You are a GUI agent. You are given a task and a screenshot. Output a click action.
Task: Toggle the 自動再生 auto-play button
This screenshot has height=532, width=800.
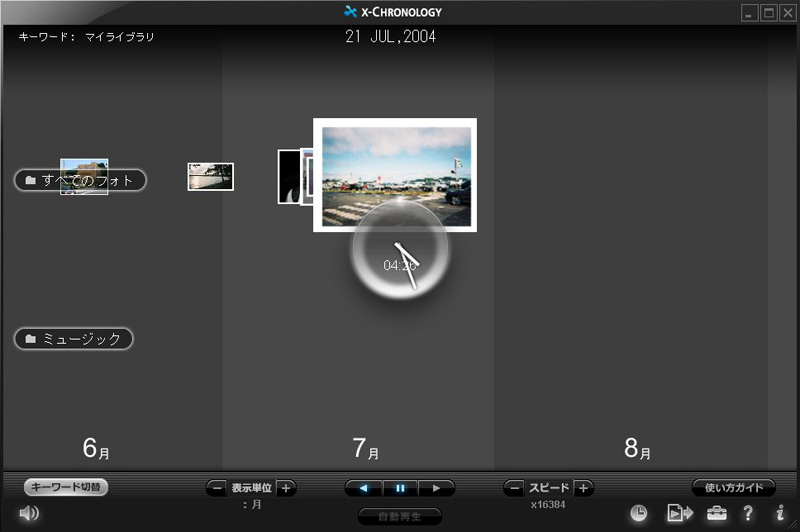[399, 516]
